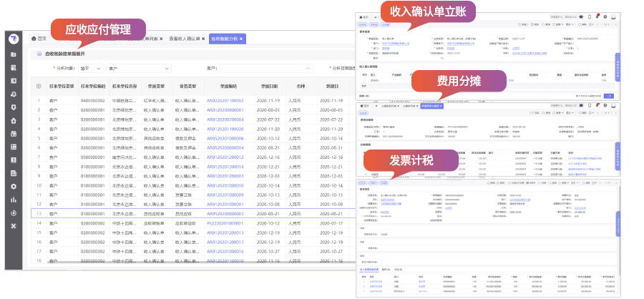This screenshot has width=644, height=299.
Task: Click the user avatar icon at top right
Action: [x=613, y=16]
